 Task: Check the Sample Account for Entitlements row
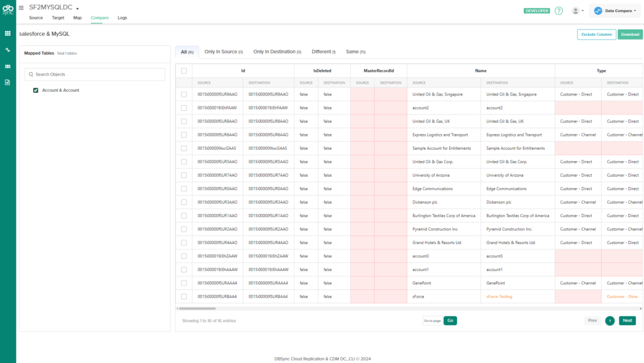(x=184, y=148)
